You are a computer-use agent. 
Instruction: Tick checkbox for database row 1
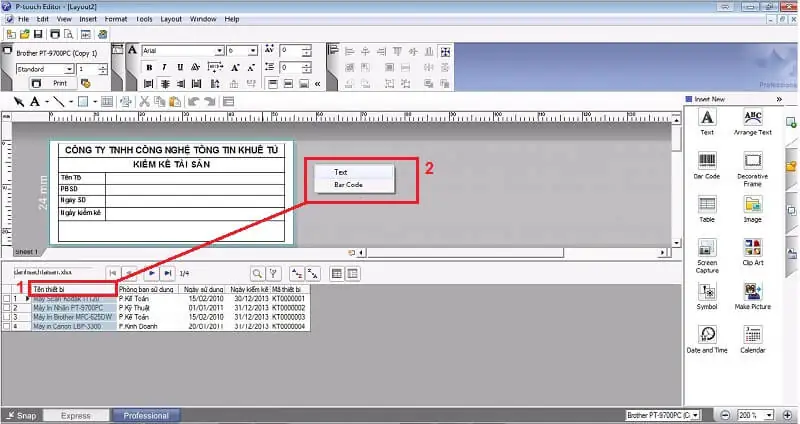click(x=7, y=298)
